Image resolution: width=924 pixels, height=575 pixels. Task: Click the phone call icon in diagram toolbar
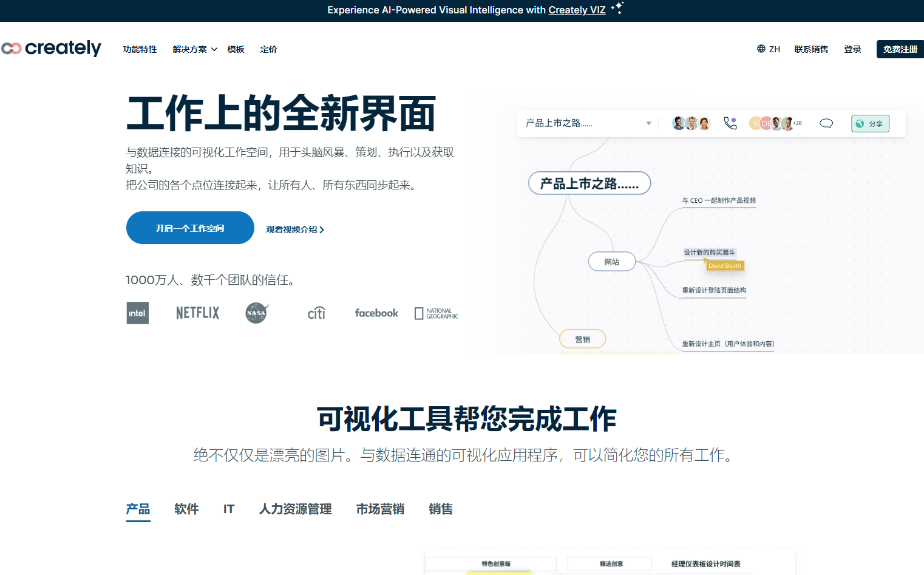[x=730, y=123]
